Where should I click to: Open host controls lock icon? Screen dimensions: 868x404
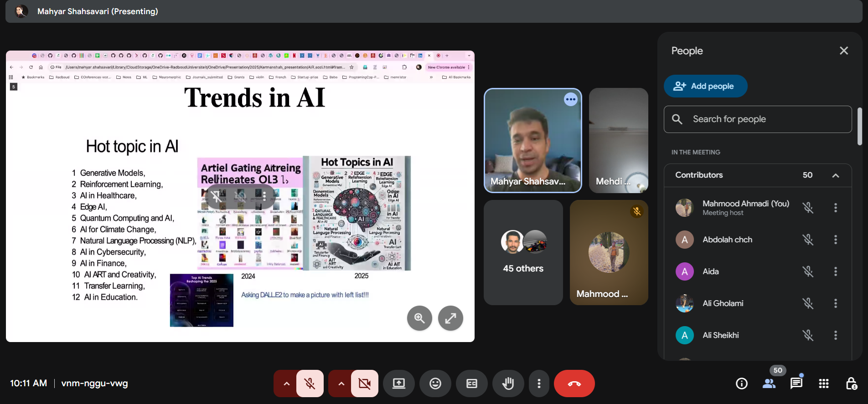851,384
